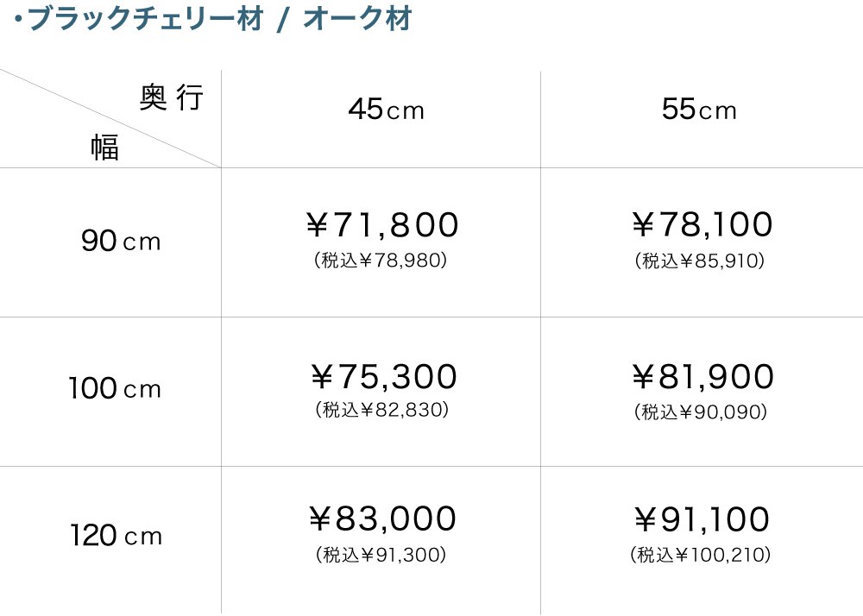Click the ¥83,000 price

pyautogui.click(x=382, y=519)
